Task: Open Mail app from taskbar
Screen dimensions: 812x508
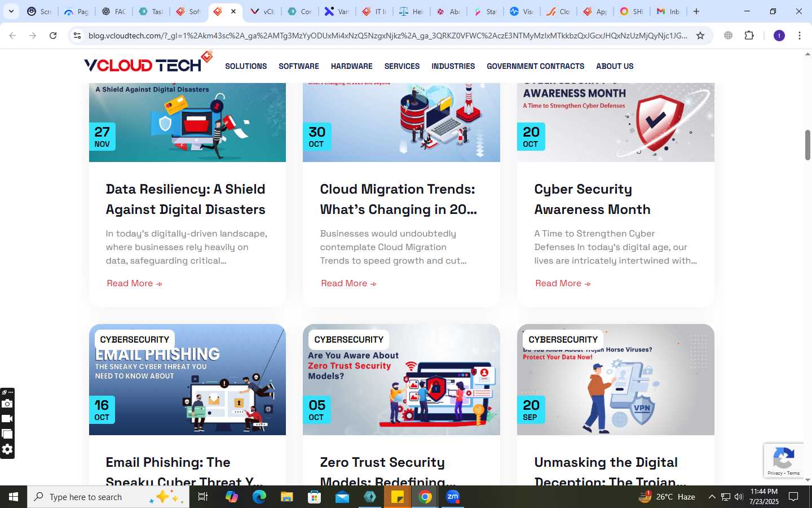Action: click(x=342, y=497)
